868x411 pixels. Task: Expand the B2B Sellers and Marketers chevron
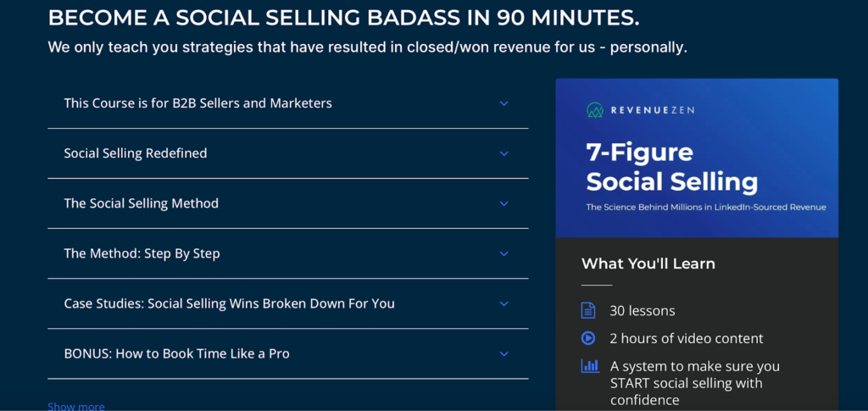click(504, 103)
